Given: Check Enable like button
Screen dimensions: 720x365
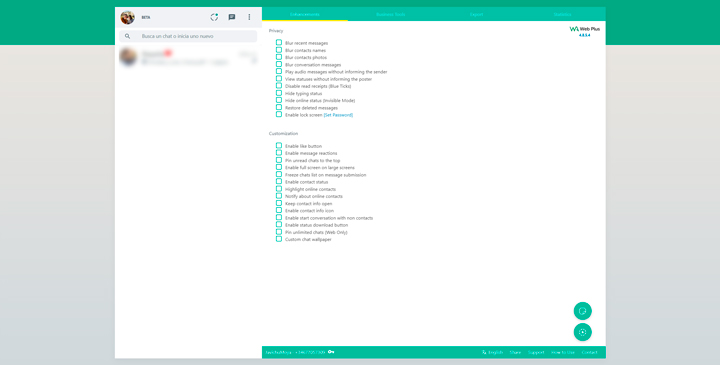Looking at the screenshot, I should point(279,146).
